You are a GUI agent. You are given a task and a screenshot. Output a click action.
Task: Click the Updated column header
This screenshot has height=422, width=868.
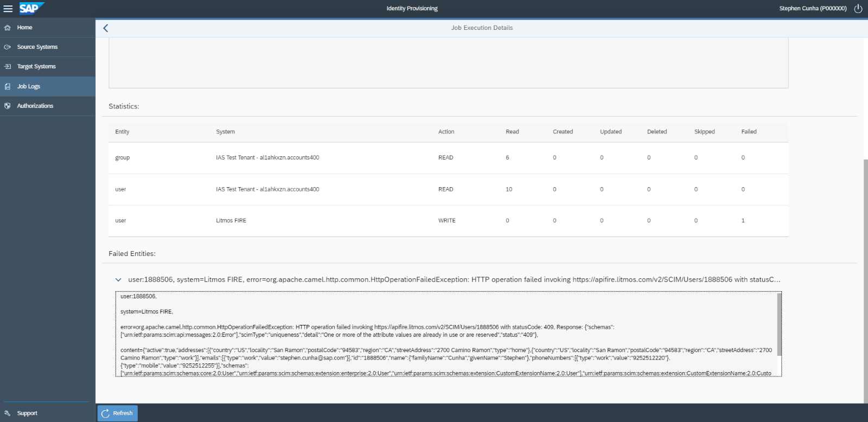[611, 132]
